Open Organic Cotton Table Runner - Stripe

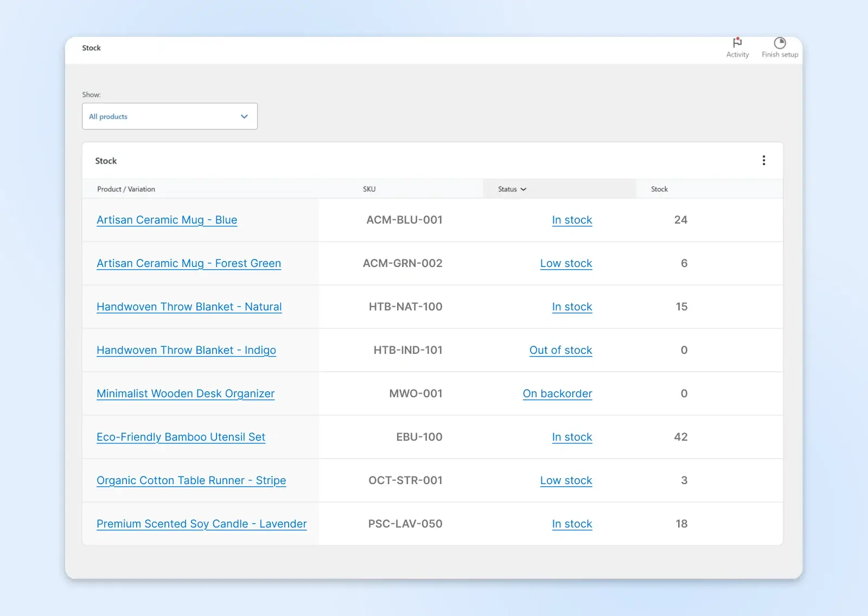191,480
